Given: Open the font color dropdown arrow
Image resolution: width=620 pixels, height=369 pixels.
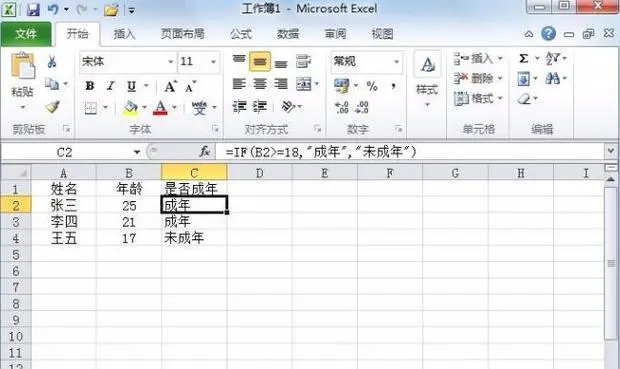Looking at the screenshot, I should (x=174, y=108).
